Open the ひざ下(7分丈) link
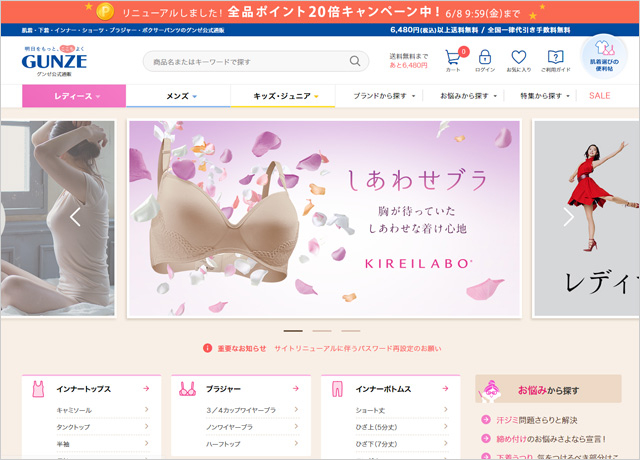This screenshot has width=640, height=460. click(376, 444)
